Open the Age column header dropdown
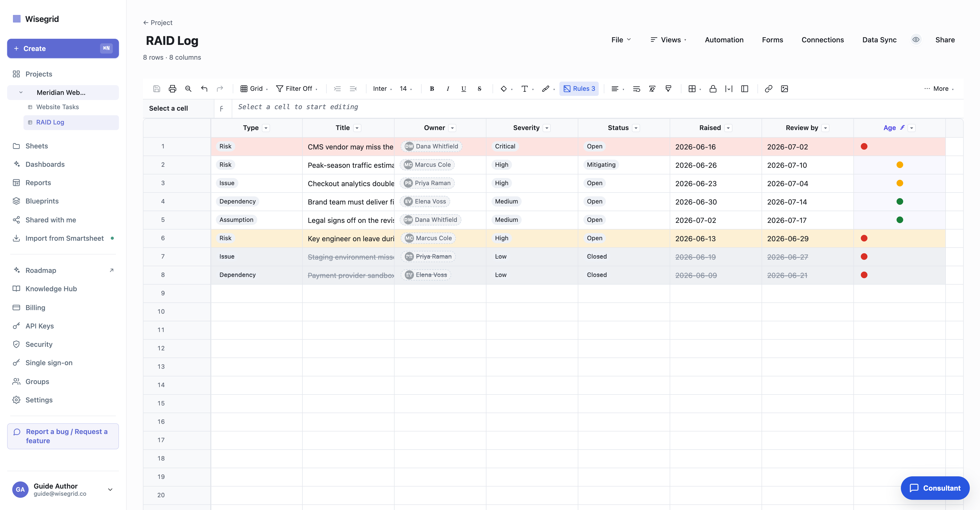The image size is (980, 510). (912, 128)
